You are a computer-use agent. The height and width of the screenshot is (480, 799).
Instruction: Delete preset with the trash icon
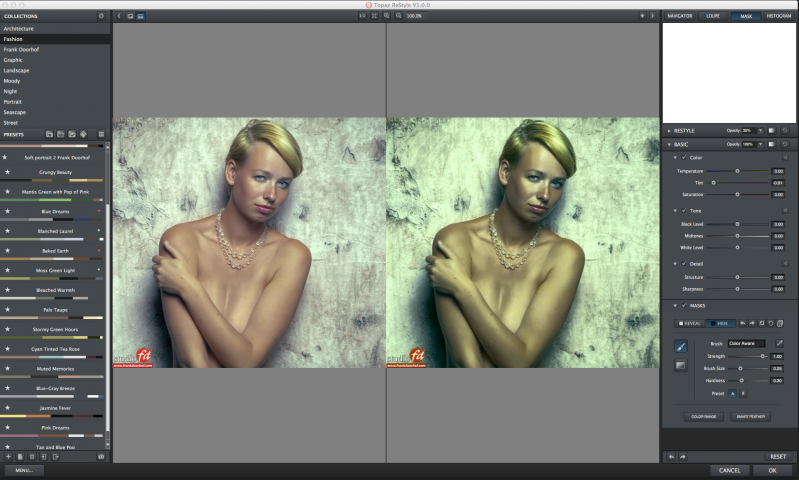click(32, 457)
